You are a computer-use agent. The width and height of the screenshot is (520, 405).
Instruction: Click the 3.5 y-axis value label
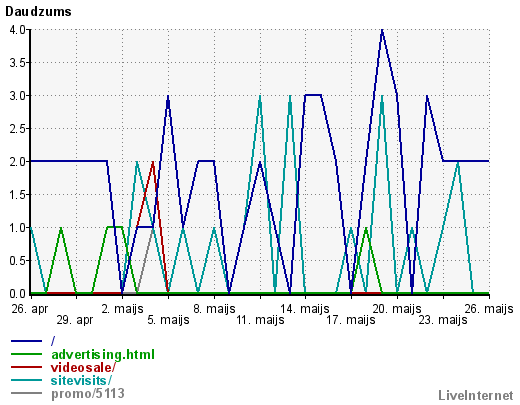tap(18, 63)
